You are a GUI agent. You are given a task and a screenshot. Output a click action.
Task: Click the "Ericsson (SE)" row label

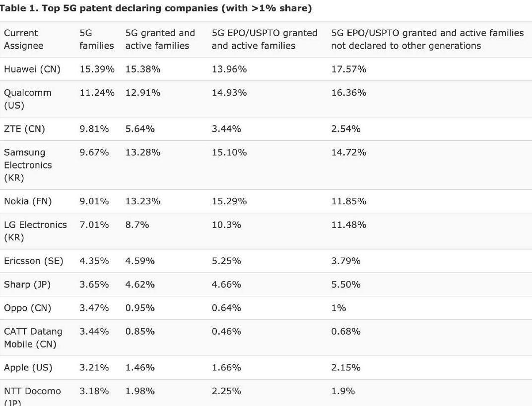(x=34, y=261)
